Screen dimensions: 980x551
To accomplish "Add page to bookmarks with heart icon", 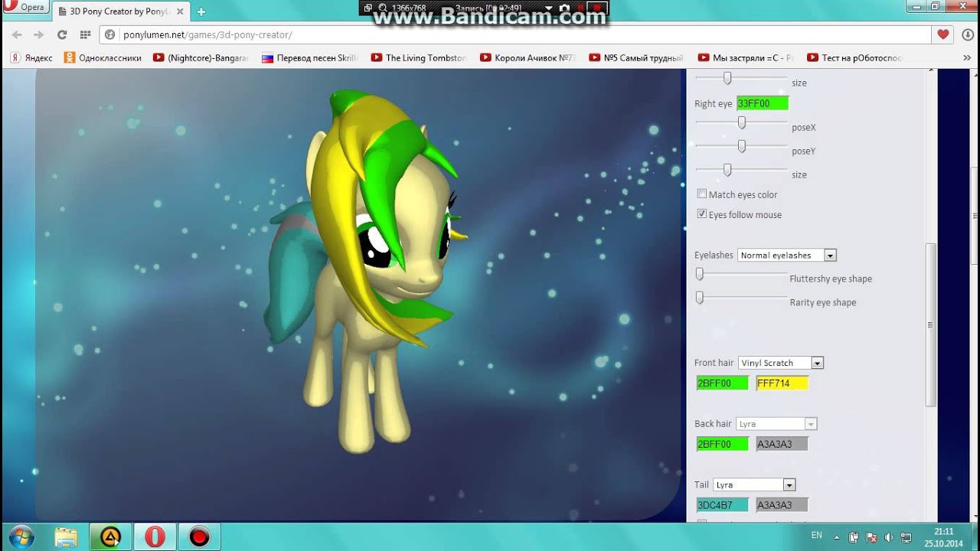I will coord(943,34).
